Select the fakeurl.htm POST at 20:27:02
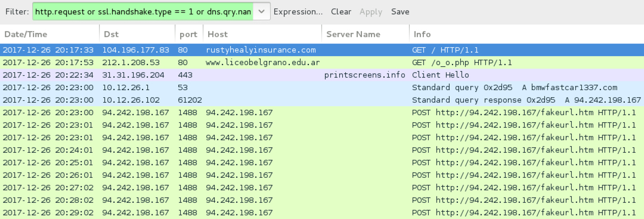The height and width of the screenshot is (219, 644). point(322,187)
